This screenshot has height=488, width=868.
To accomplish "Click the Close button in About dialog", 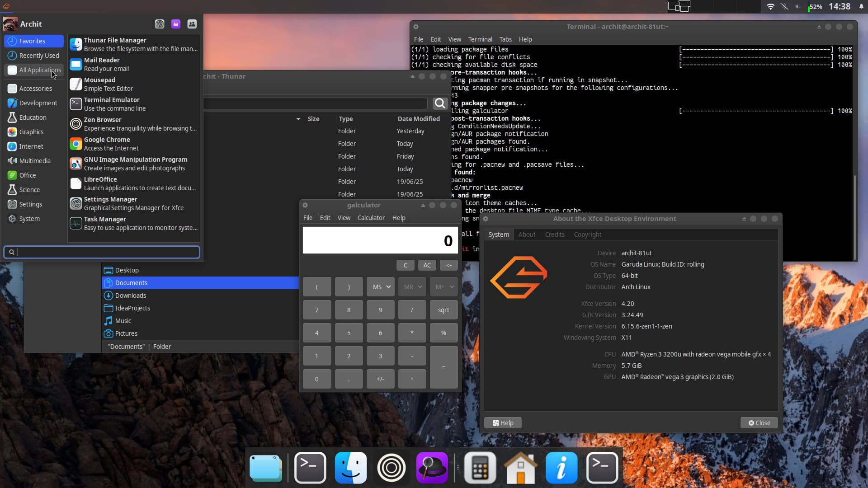I will pos(759,423).
